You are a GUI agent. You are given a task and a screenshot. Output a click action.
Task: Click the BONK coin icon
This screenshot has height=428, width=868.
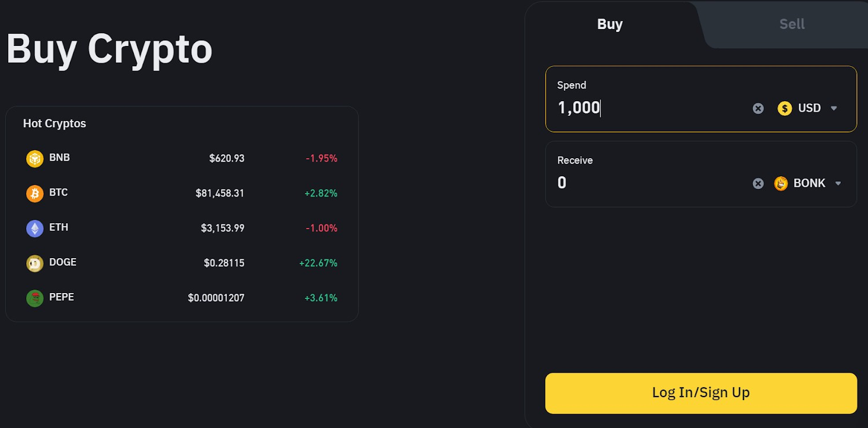[x=781, y=183]
